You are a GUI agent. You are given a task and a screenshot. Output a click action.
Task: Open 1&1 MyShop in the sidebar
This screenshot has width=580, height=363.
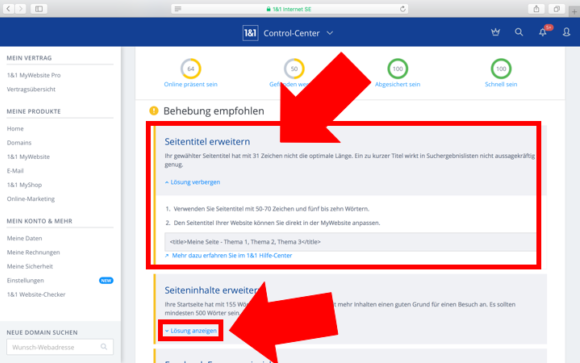[x=24, y=185]
